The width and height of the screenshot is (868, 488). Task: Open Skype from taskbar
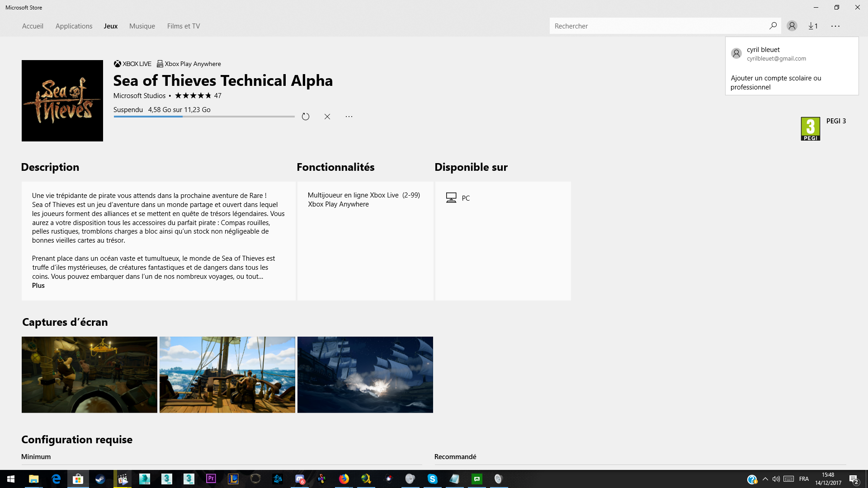pyautogui.click(x=433, y=479)
